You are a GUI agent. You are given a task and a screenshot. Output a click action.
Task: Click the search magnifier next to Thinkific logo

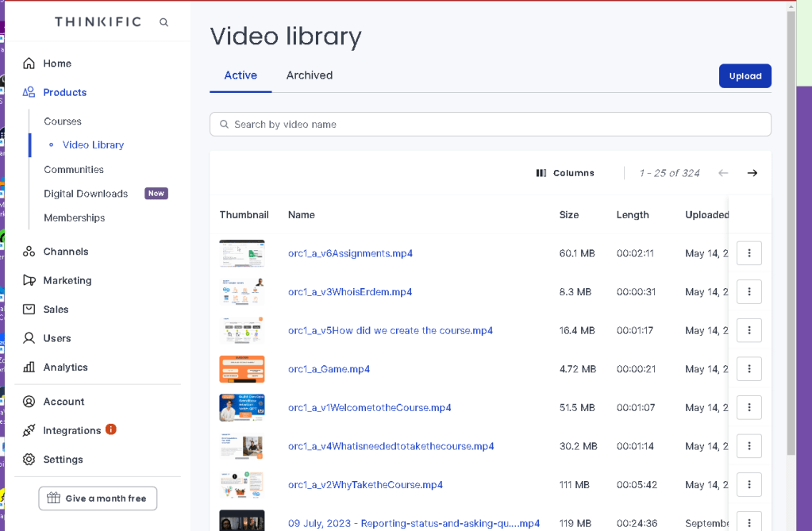[x=164, y=22]
